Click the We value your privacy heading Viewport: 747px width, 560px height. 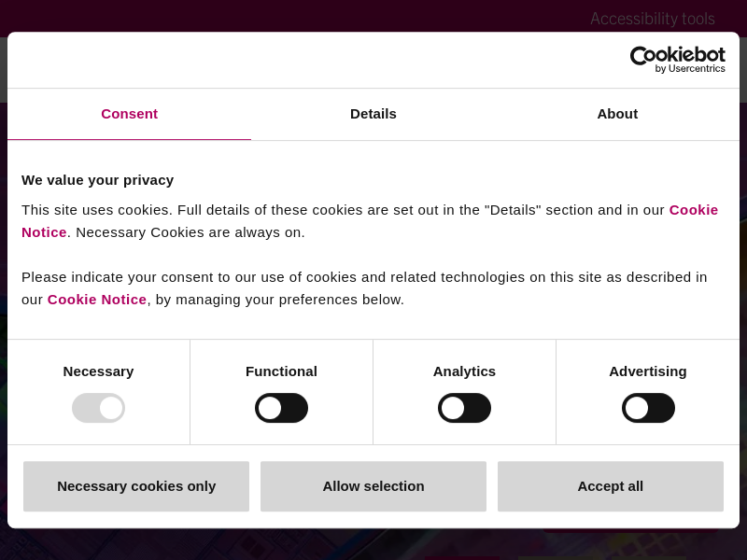97,180
